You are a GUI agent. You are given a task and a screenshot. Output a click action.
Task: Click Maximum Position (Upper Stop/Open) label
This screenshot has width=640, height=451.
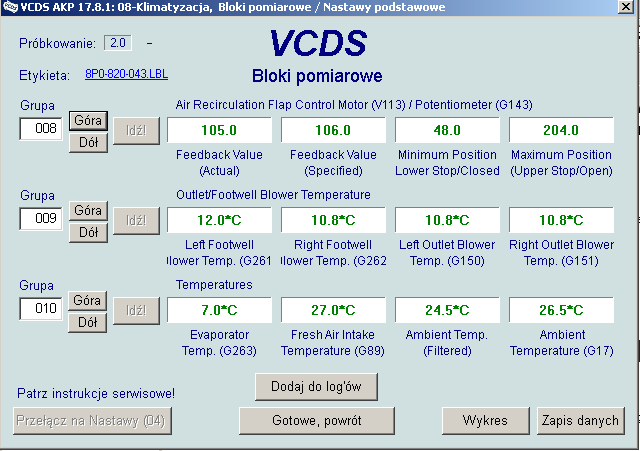[561, 162]
